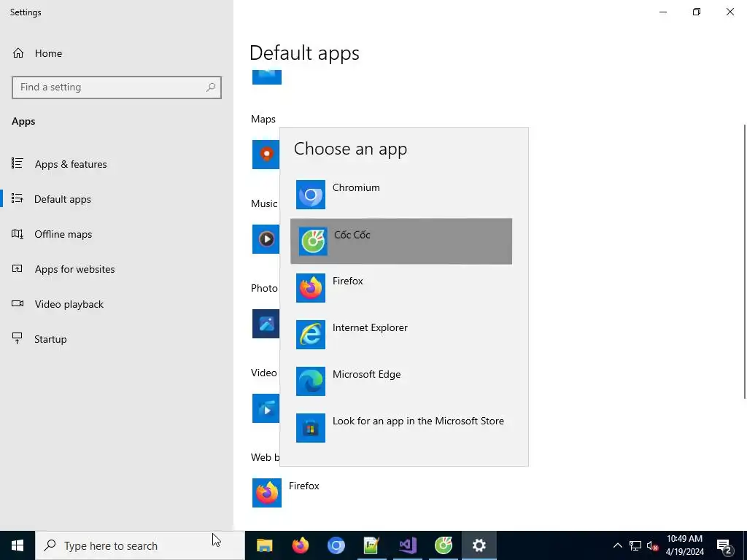The image size is (747, 560).
Task: Click the Firefox label in the popup
Action: [348, 281]
